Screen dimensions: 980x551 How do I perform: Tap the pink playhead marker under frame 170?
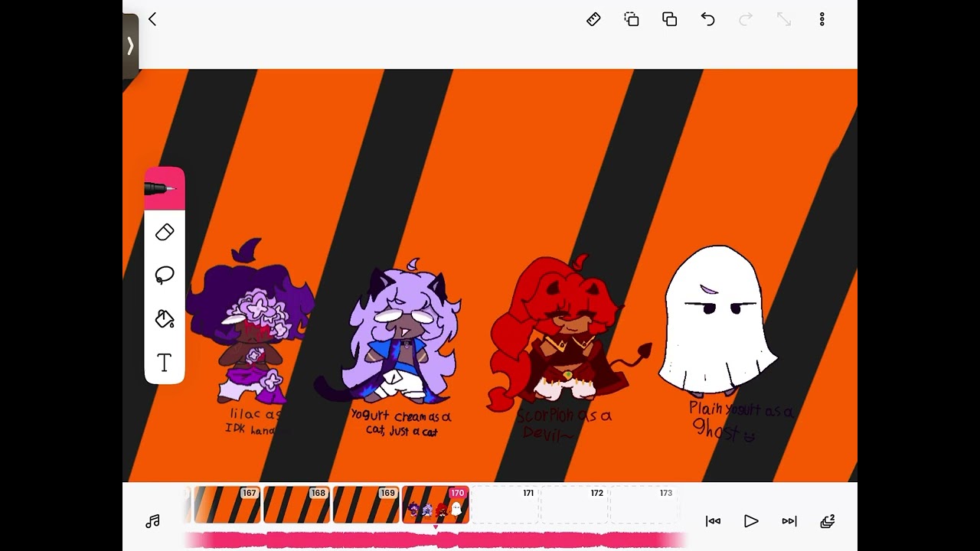436,527
